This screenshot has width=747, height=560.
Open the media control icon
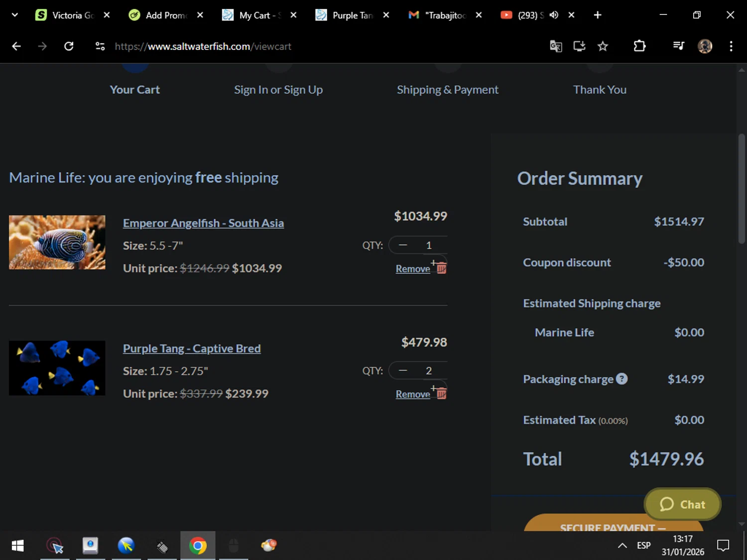(678, 46)
